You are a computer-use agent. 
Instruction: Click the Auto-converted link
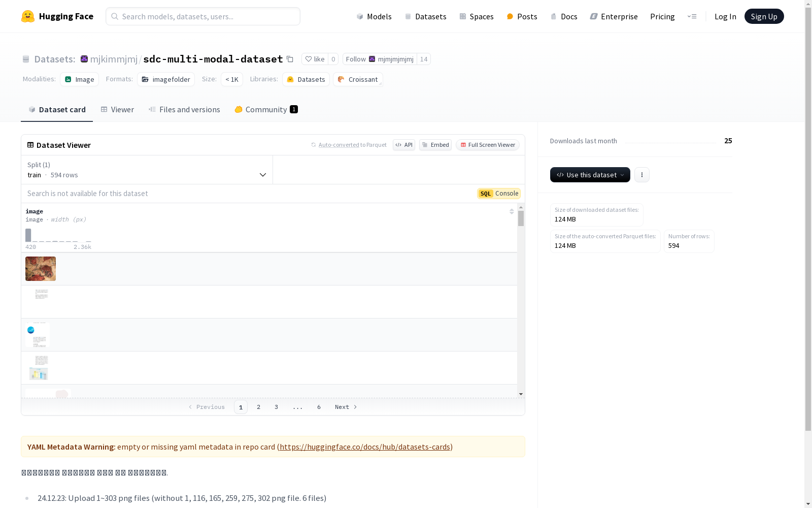[x=339, y=145]
